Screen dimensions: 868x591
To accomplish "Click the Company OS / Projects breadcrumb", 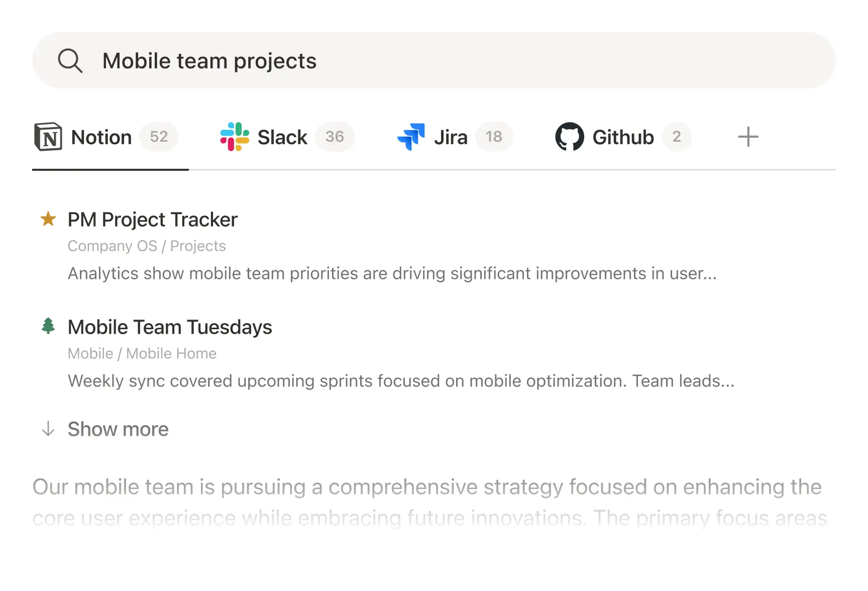I will click(x=147, y=246).
